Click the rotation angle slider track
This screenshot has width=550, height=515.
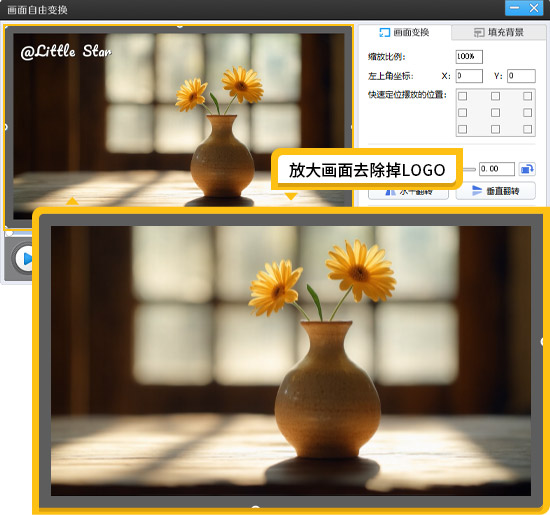pyautogui.click(x=469, y=169)
